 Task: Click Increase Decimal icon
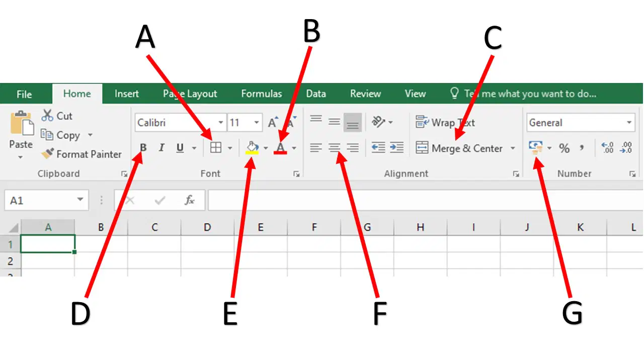tap(608, 148)
